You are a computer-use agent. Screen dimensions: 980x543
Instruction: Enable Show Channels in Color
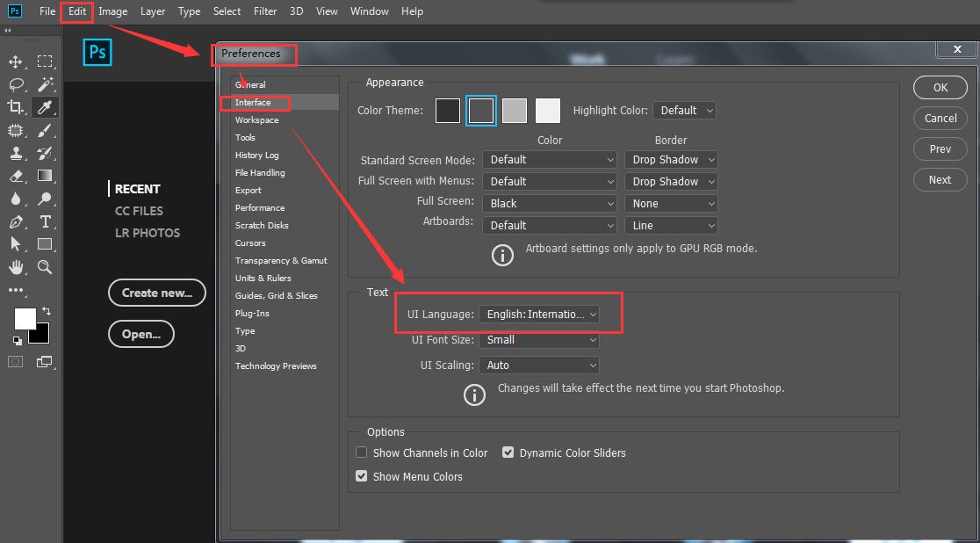[x=361, y=452]
